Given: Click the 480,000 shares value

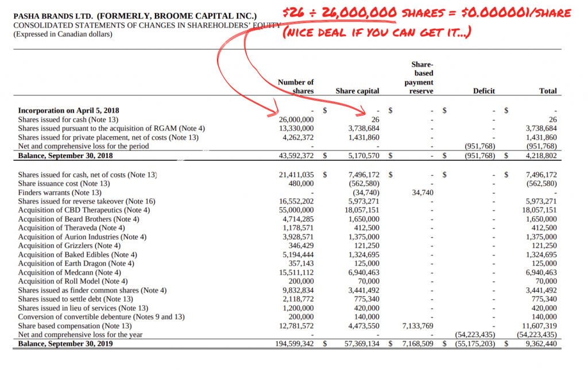Looking at the screenshot, I should pyautogui.click(x=301, y=183).
